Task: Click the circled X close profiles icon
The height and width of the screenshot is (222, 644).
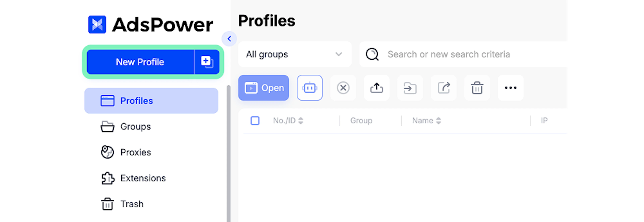Action: [x=343, y=88]
